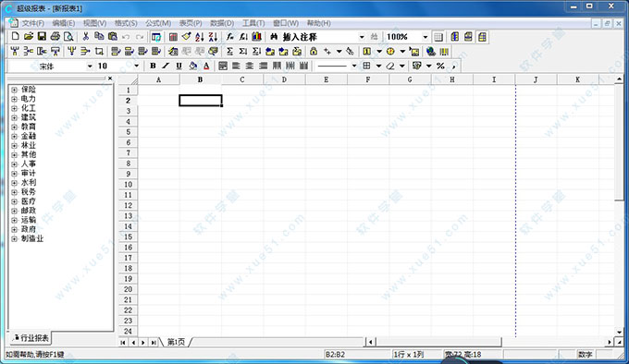Open the 格式(S) menu

click(126, 23)
